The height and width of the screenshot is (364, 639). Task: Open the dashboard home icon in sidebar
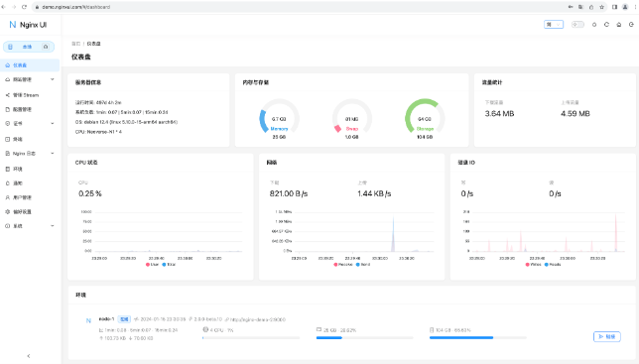(x=7, y=65)
